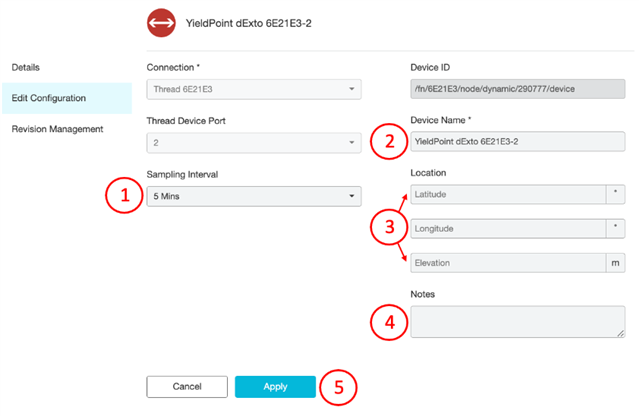Go to Revision Management
This screenshot has width=639, height=416.
pyautogui.click(x=57, y=129)
